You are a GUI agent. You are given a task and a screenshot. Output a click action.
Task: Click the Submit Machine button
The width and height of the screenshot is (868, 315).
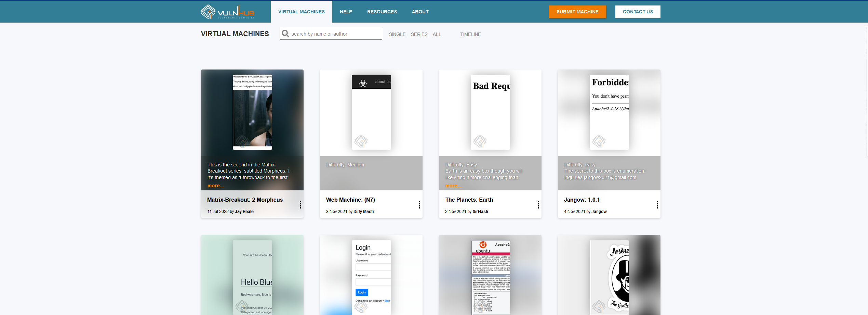[x=577, y=12]
